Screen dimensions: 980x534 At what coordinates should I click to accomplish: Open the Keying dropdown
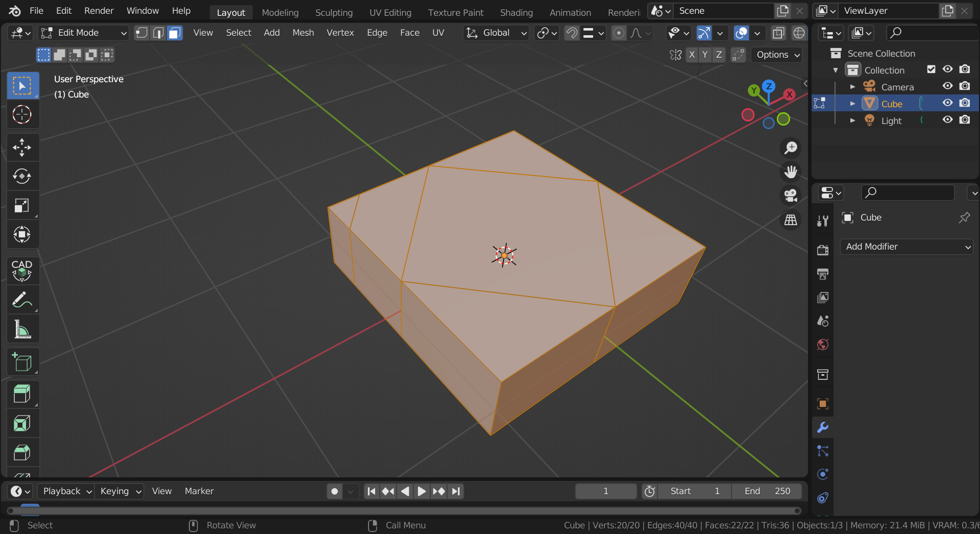click(x=120, y=491)
